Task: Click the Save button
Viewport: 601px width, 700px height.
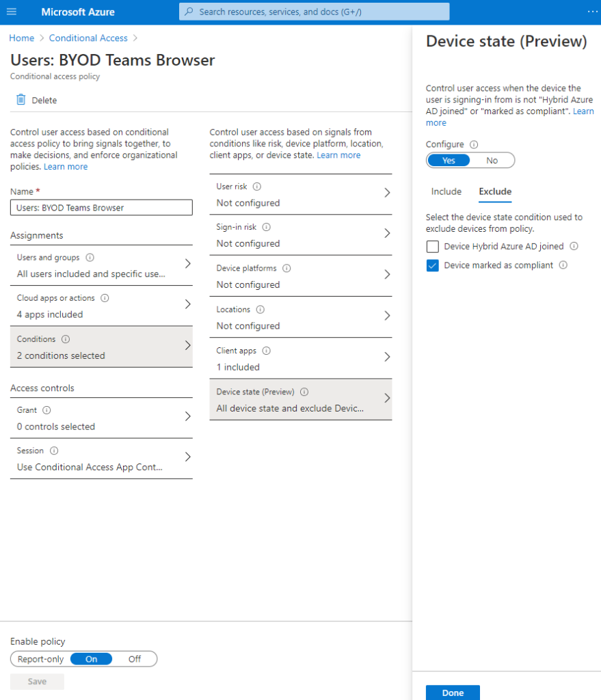Action: click(x=37, y=682)
